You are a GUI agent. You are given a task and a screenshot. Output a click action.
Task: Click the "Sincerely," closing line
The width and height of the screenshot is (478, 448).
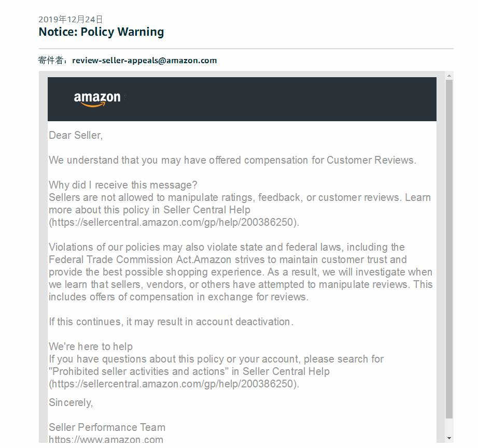[71, 402]
